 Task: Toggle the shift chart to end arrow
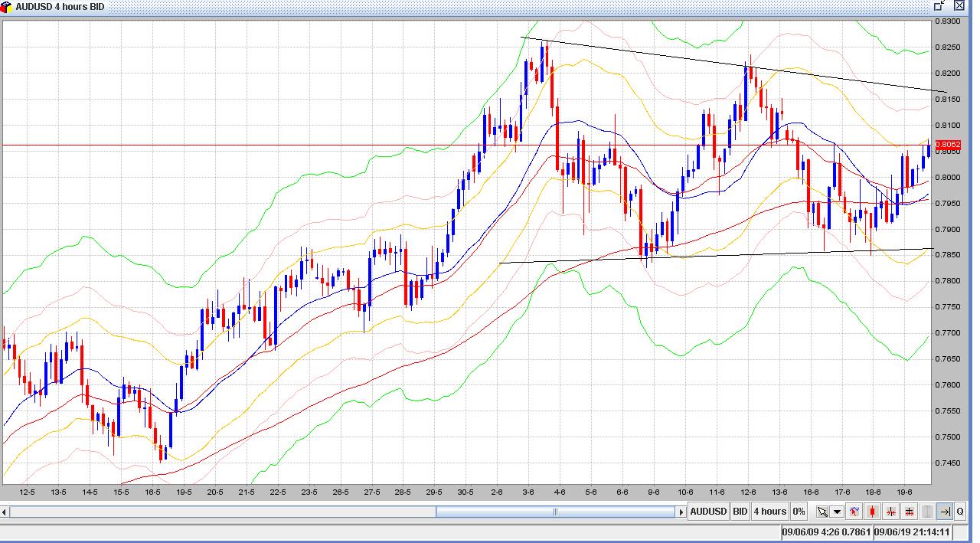click(945, 512)
